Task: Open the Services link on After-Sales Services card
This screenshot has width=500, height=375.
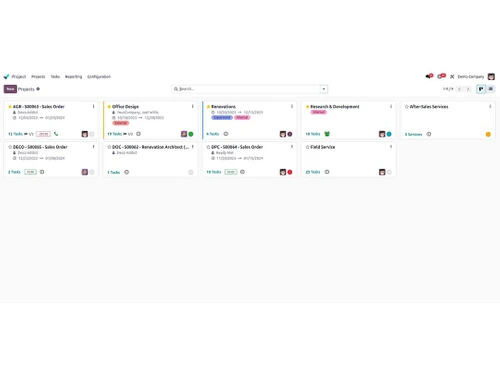Action: coord(413,134)
